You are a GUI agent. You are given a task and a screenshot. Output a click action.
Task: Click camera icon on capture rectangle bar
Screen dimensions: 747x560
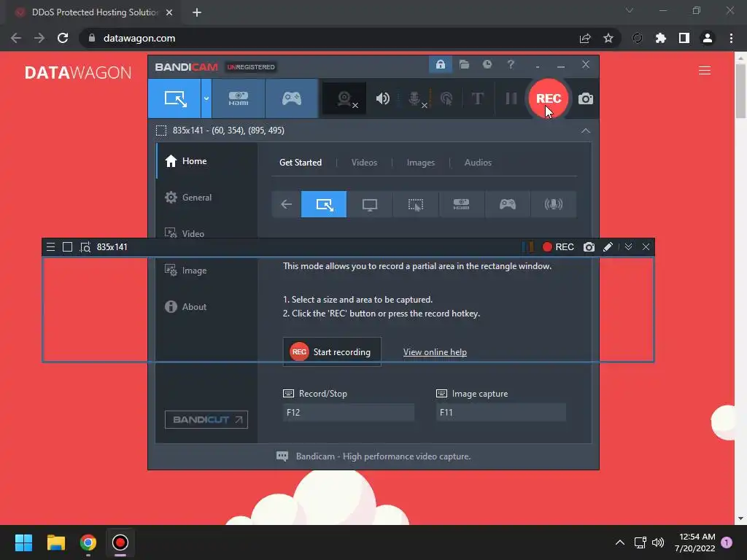pyautogui.click(x=589, y=246)
